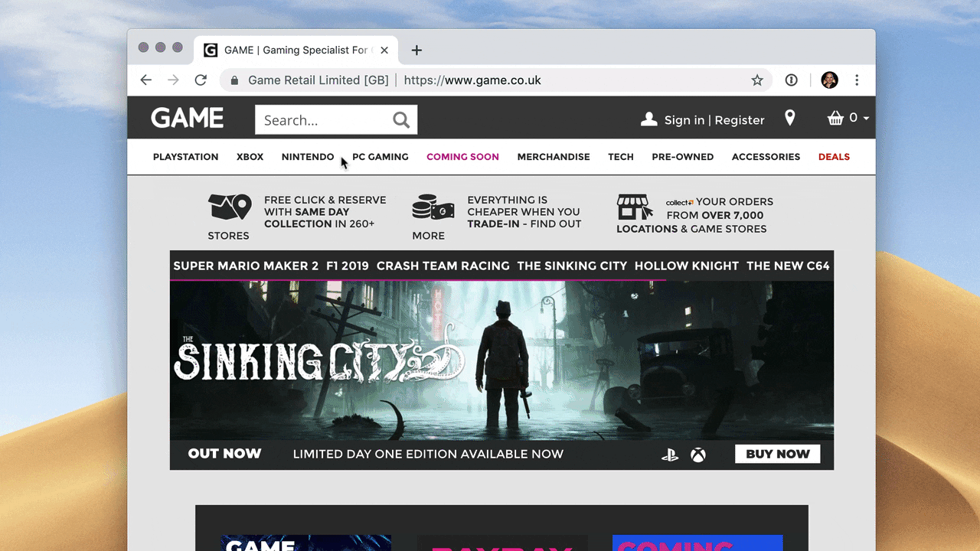The image size is (980, 551).
Task: Expand the basket dropdown arrow
Action: (x=866, y=119)
